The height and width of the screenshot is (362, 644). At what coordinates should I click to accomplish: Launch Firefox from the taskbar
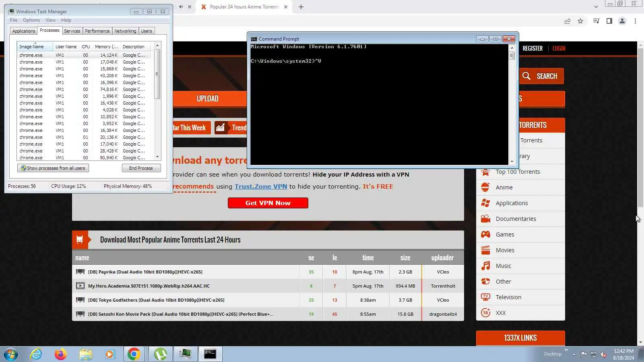(61, 354)
